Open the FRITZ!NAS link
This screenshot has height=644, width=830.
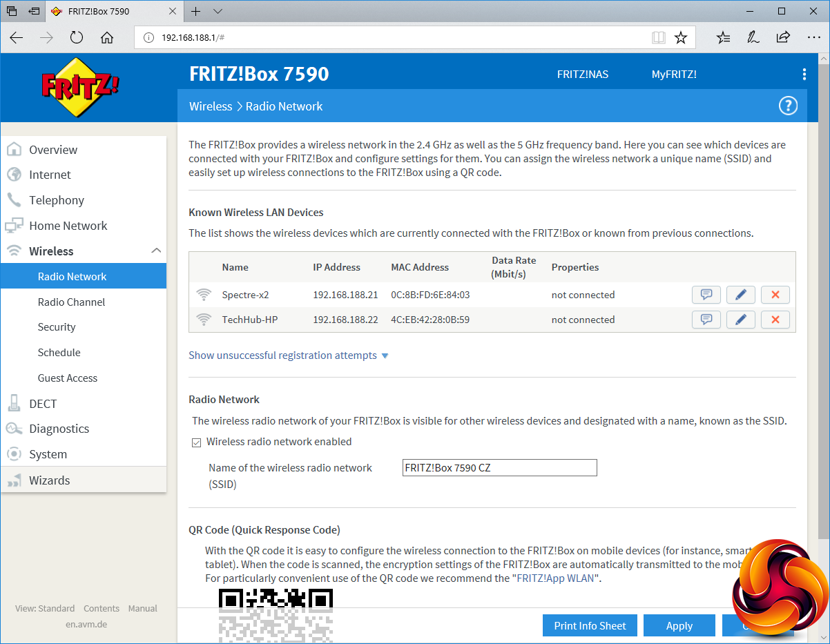point(583,75)
